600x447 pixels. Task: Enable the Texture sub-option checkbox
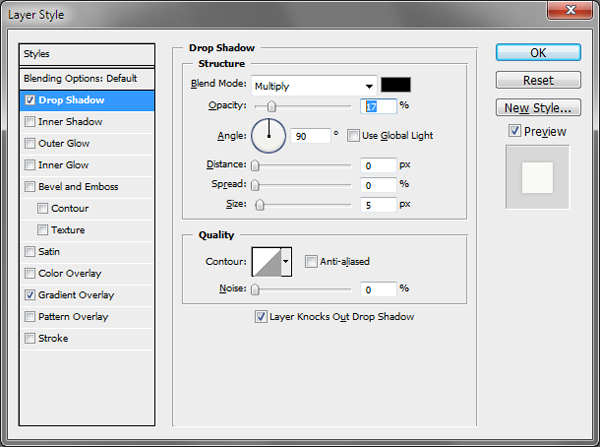(42, 230)
